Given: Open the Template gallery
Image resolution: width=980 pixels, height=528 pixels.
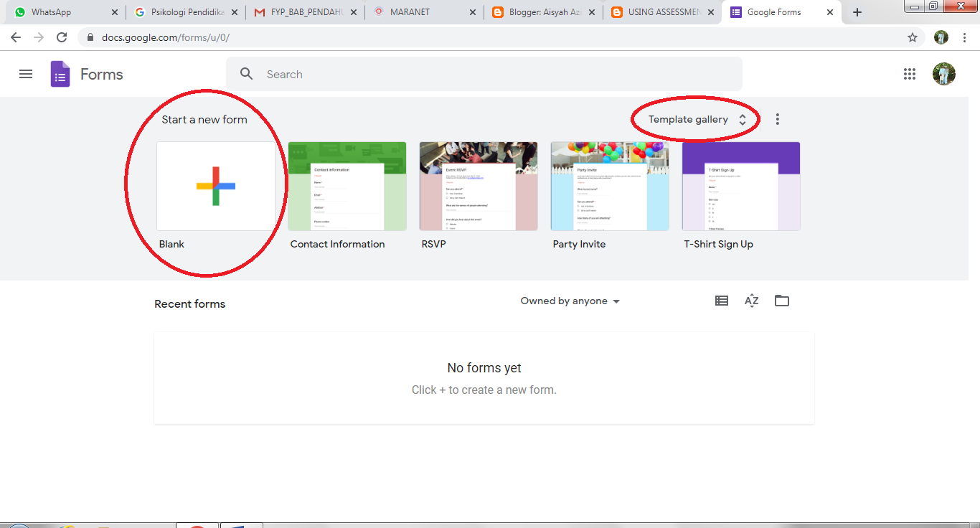Looking at the screenshot, I should click(x=688, y=119).
